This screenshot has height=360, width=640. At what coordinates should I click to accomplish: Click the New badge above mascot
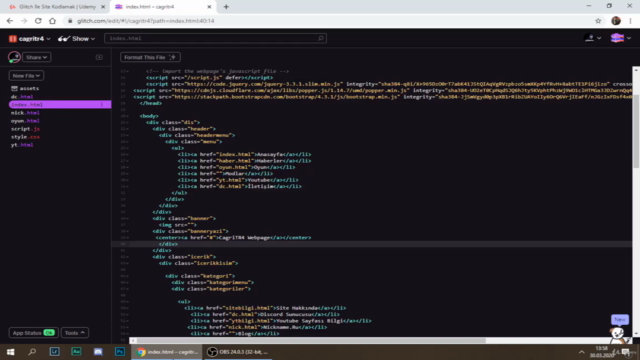click(x=620, y=319)
